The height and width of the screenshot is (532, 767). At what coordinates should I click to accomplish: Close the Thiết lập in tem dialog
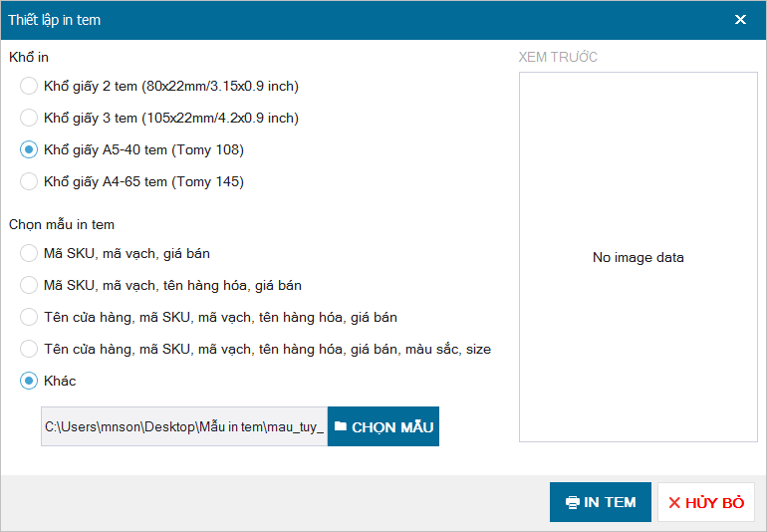740,20
